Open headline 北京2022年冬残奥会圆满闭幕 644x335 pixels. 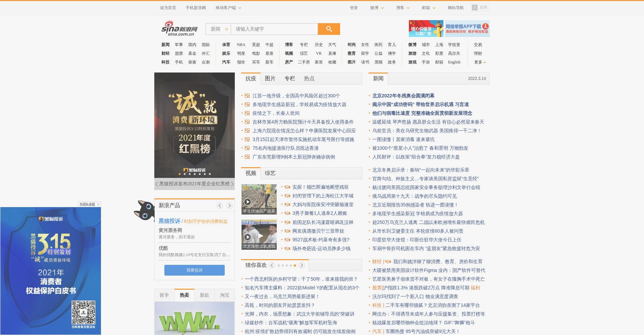click(x=403, y=96)
